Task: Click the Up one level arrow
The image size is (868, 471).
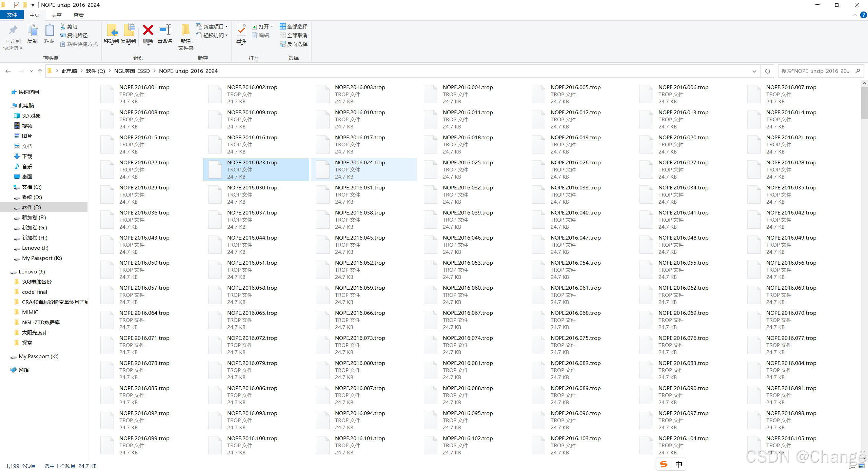Action: (x=40, y=71)
